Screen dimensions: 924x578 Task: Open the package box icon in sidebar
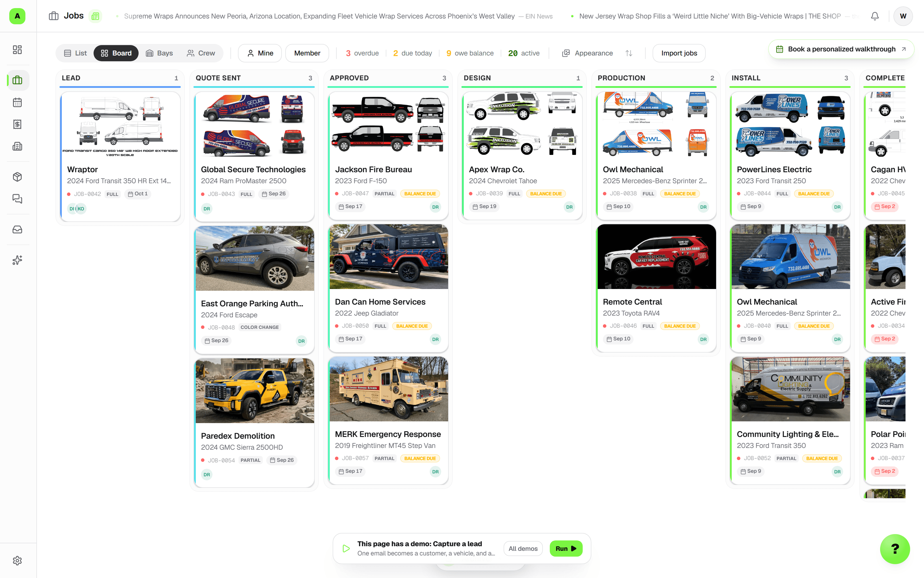(17, 177)
